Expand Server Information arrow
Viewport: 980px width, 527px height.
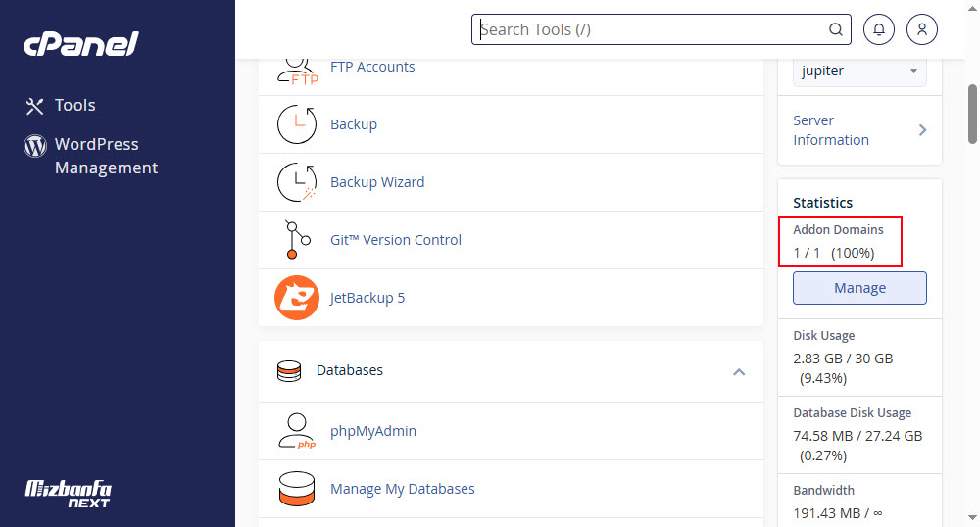(x=922, y=130)
